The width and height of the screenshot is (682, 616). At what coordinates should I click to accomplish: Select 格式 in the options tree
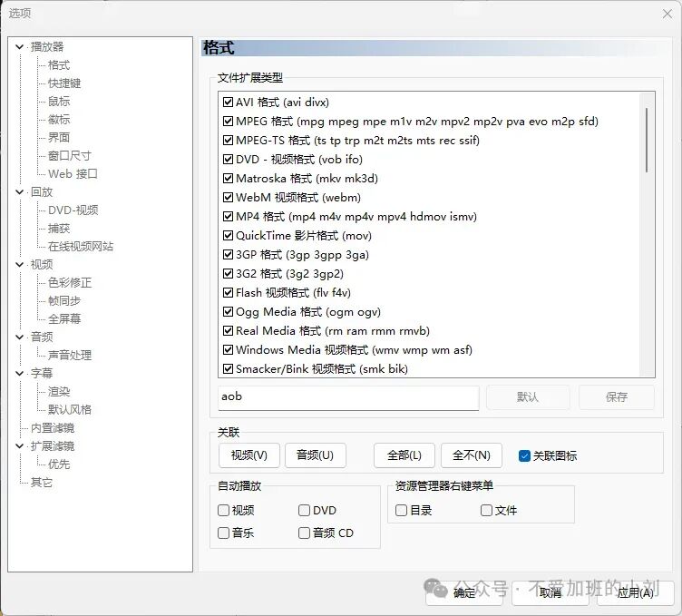[x=59, y=65]
